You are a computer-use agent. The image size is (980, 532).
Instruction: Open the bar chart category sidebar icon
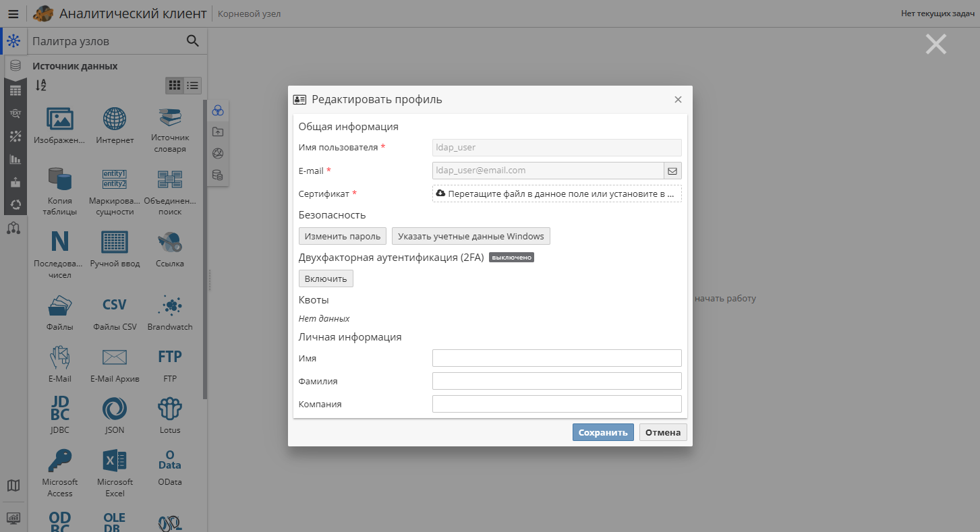click(x=15, y=159)
